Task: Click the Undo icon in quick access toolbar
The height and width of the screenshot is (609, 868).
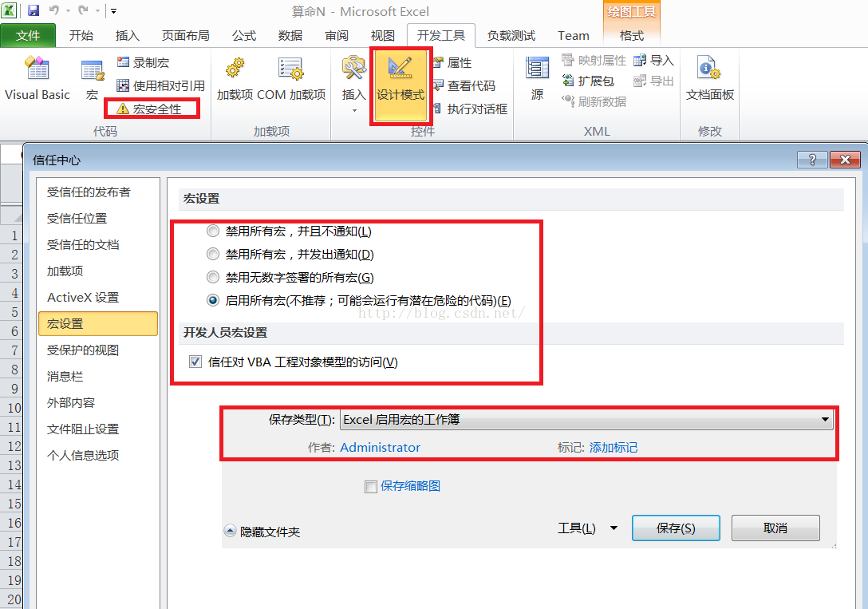Action: [53, 10]
